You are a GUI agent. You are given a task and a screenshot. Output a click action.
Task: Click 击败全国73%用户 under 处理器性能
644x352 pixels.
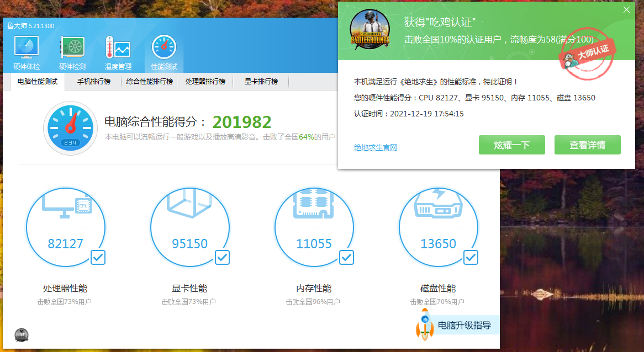point(65,302)
